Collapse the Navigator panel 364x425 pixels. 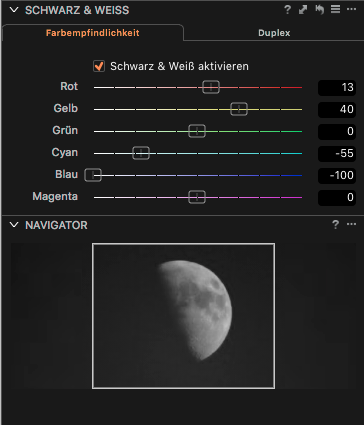tap(14, 225)
